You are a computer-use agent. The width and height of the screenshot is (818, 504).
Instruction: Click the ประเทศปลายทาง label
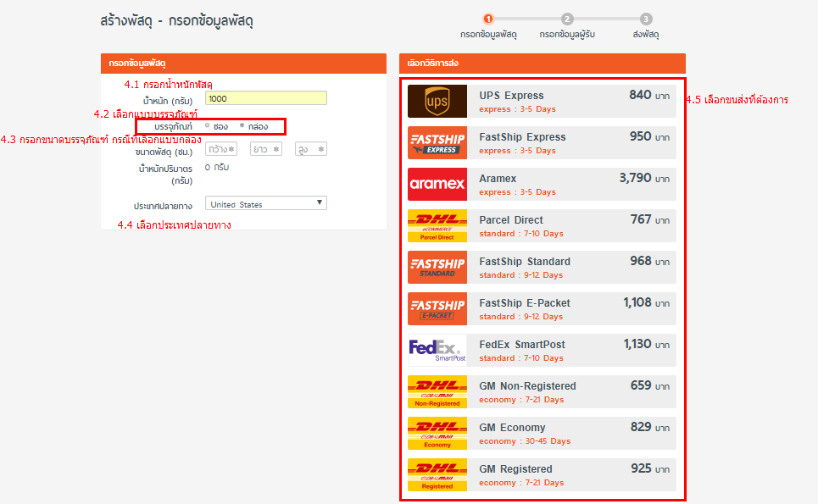tap(163, 206)
